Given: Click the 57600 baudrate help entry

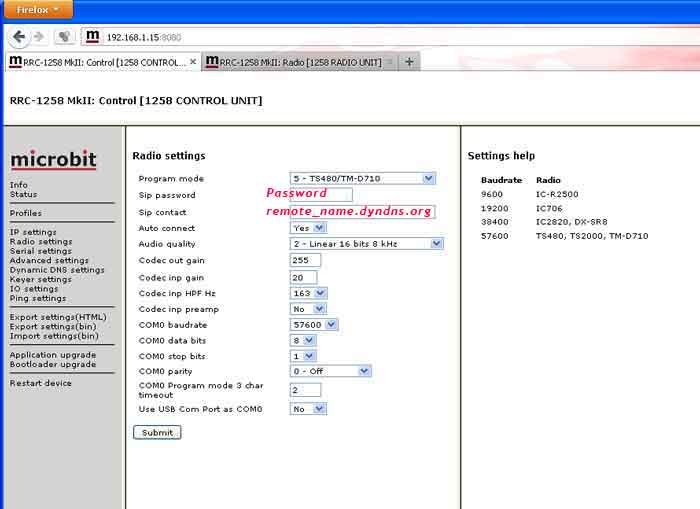Looking at the screenshot, I should [495, 236].
